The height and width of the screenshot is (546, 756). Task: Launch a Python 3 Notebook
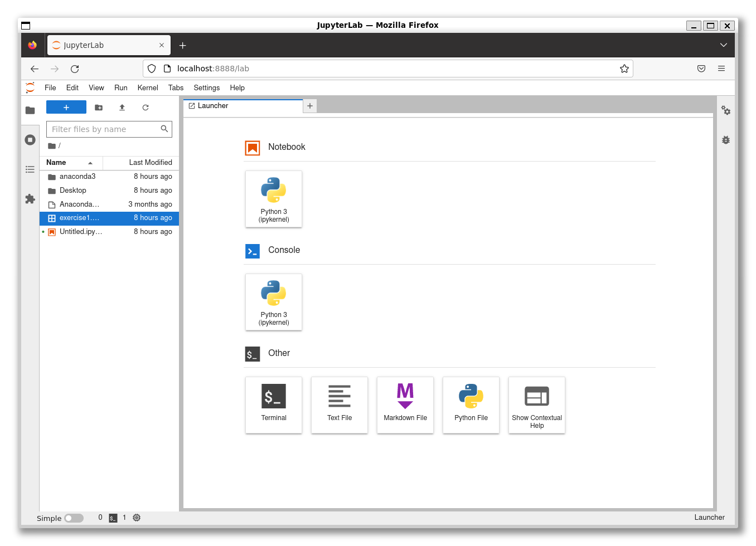274,199
